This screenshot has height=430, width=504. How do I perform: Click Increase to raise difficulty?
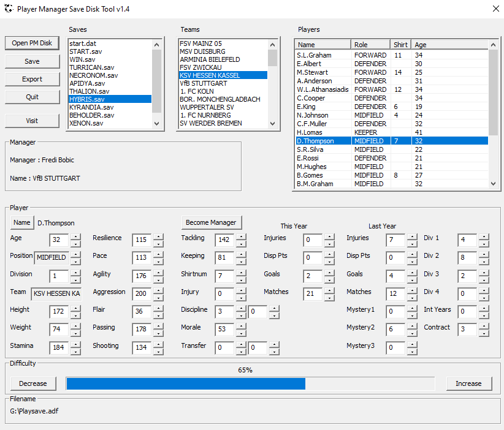[469, 383]
